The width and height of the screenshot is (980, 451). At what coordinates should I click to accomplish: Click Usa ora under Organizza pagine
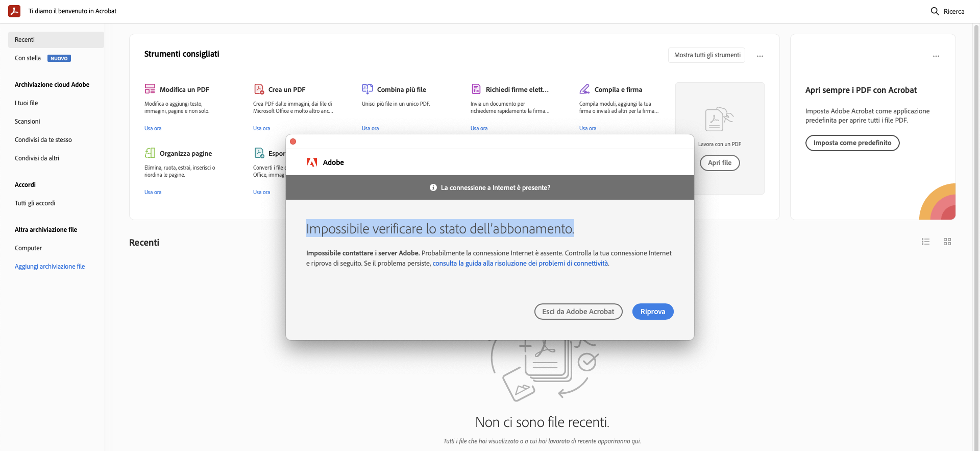[153, 192]
